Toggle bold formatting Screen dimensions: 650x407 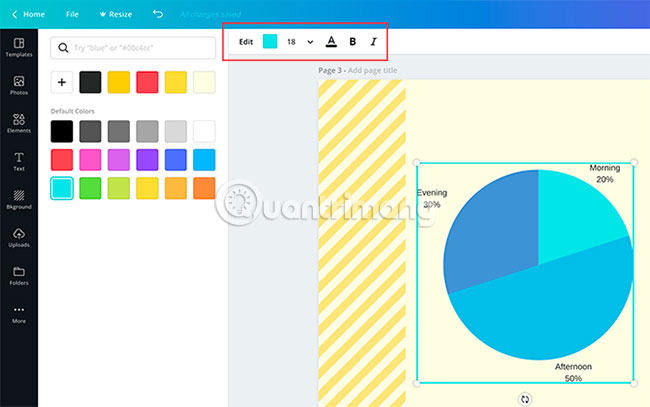pyautogui.click(x=352, y=41)
